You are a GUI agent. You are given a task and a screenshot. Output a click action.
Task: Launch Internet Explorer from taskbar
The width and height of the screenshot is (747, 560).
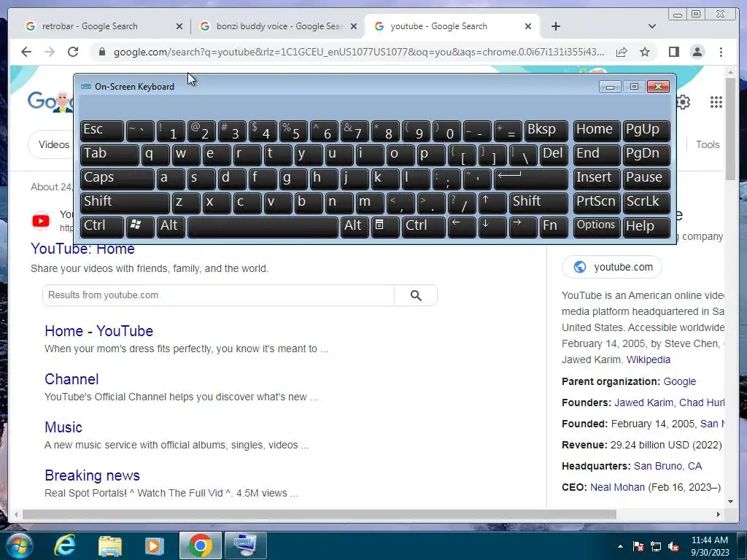click(x=64, y=545)
